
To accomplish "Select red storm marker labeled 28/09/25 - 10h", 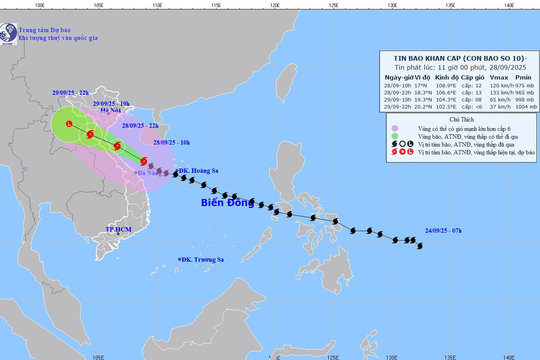I will [144, 161].
